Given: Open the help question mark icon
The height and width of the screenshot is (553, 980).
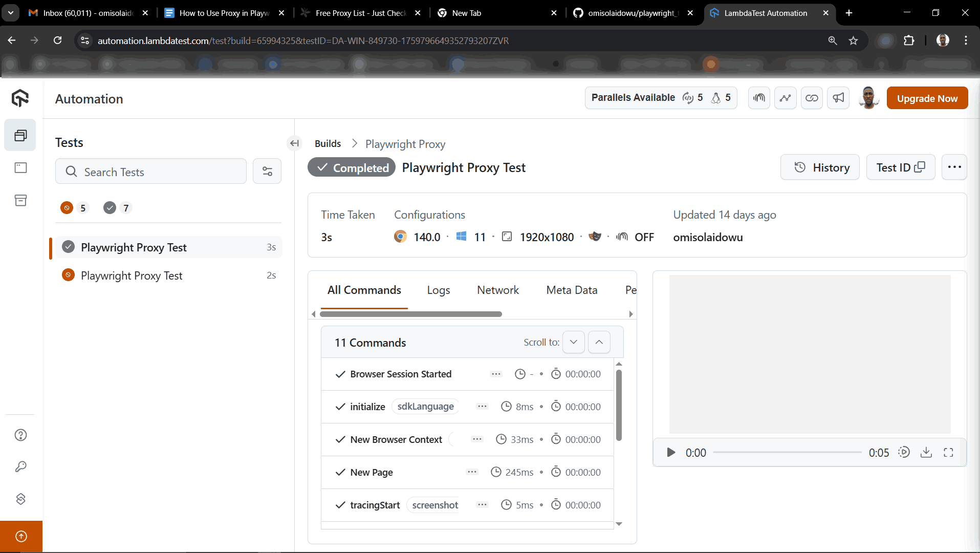Looking at the screenshot, I should [x=20, y=435].
